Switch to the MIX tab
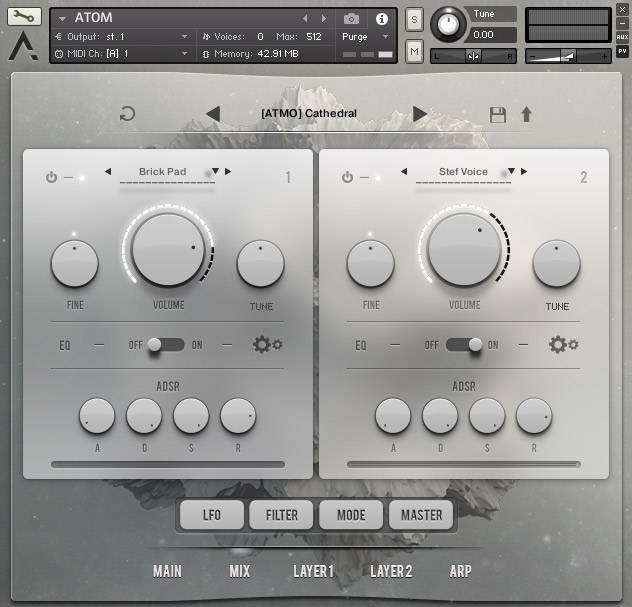Screen dimensions: 632x607 point(239,571)
